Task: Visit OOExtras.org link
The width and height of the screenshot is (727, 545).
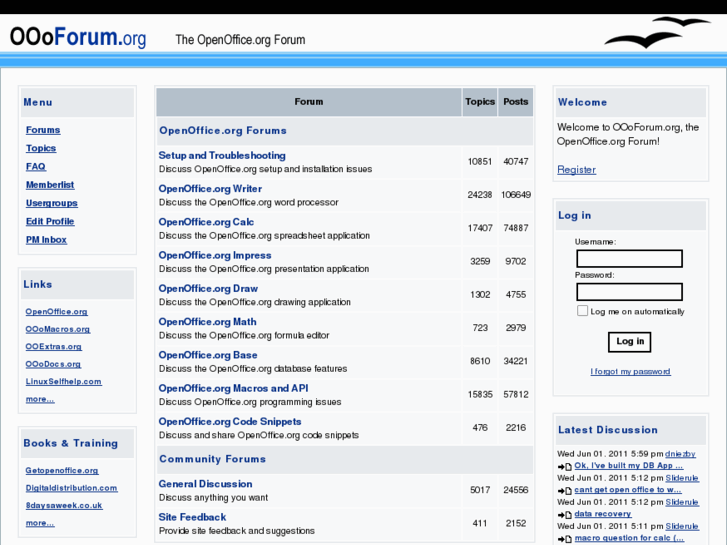Action: (x=54, y=347)
